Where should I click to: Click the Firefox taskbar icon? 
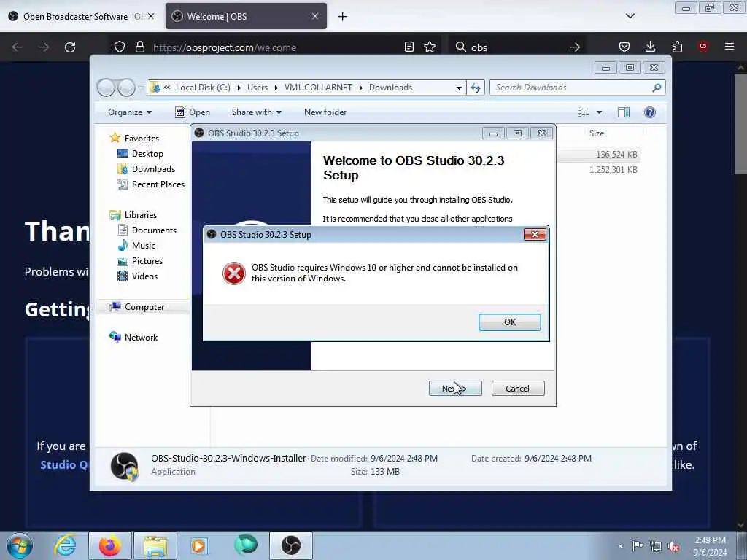[110, 545]
